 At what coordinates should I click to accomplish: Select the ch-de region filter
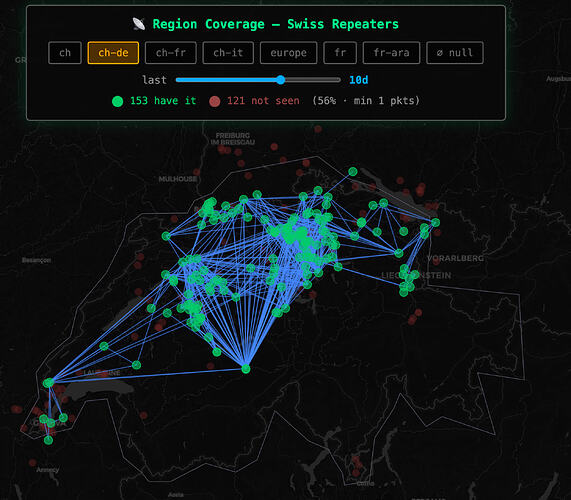point(113,53)
